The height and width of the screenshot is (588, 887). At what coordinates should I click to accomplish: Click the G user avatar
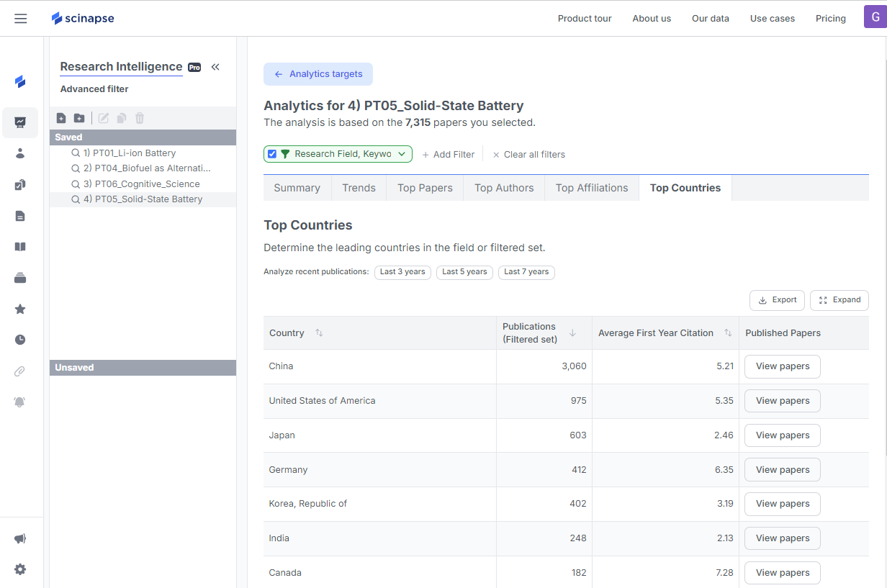875,17
